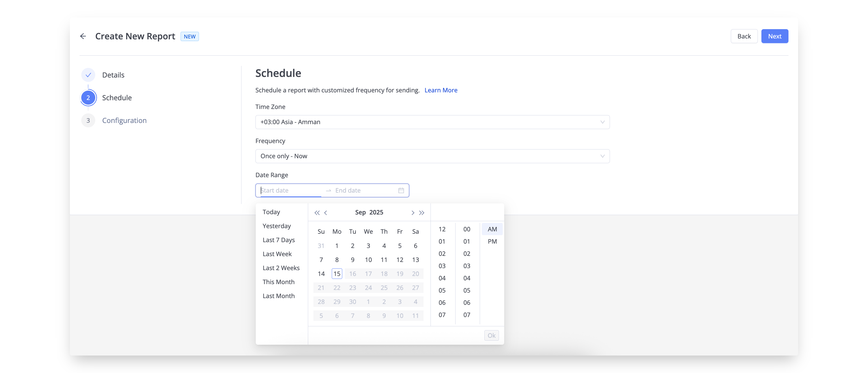The image size is (868, 373).
Task: Advance to next month with right arrow
Action: [413, 212]
